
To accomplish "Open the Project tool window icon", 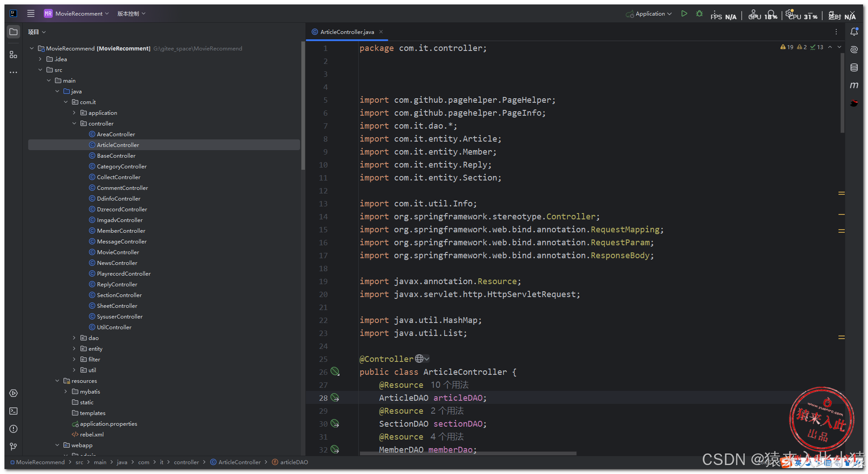I will (13, 32).
